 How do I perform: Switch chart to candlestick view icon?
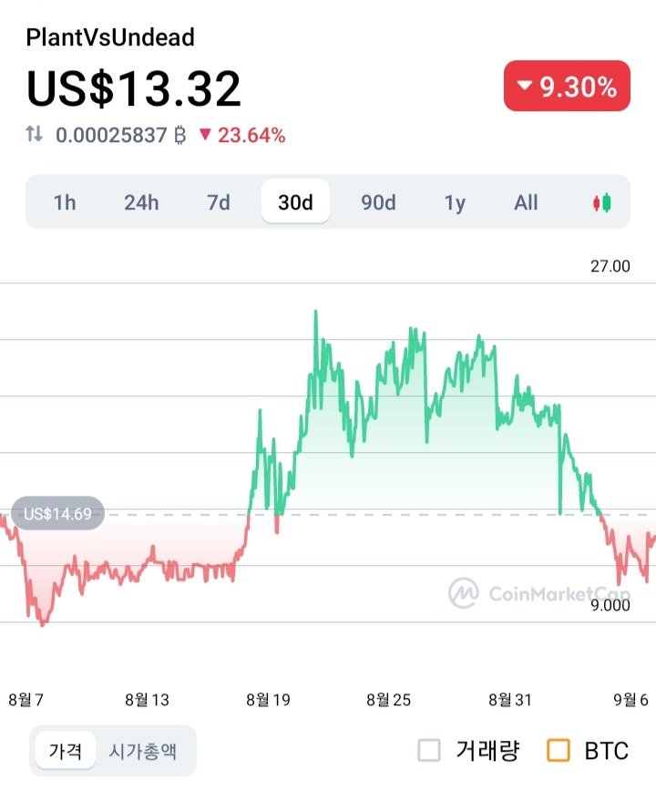pyautogui.click(x=601, y=202)
